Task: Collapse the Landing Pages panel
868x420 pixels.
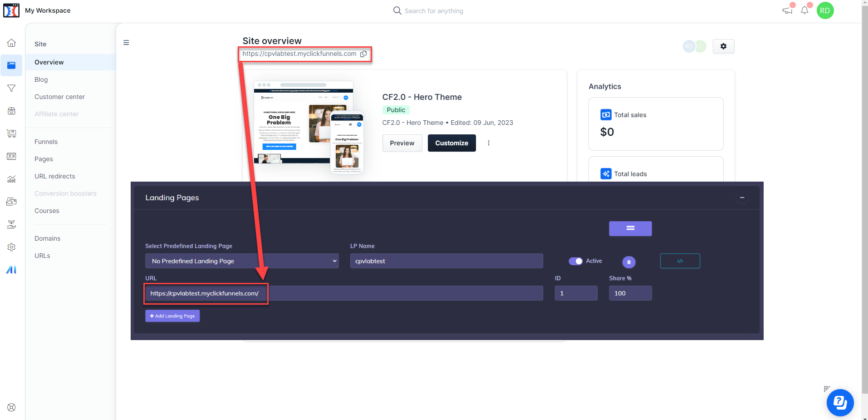Action: (x=742, y=198)
